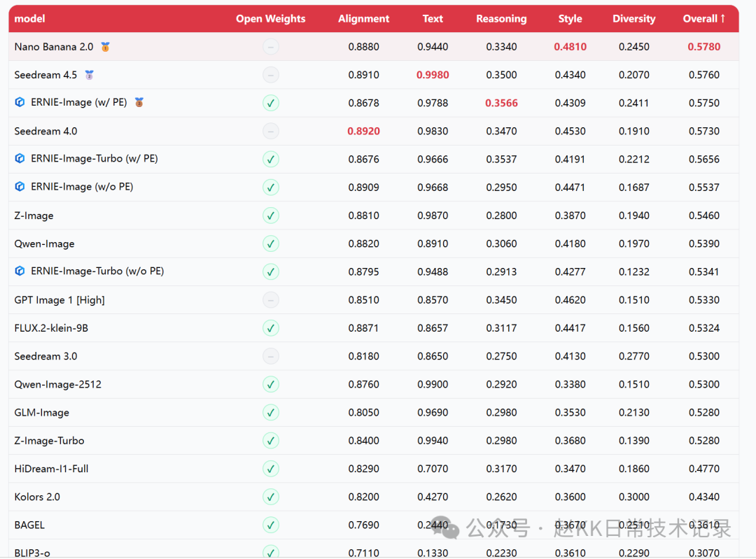The image size is (756, 559).
Task: Sort by the Open Weights column header
Action: pos(270,19)
